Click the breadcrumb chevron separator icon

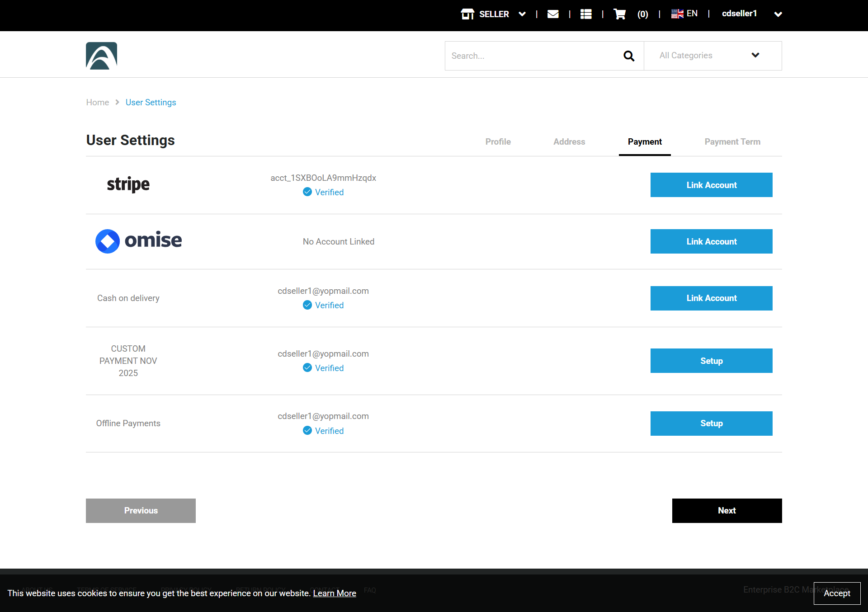(x=117, y=102)
